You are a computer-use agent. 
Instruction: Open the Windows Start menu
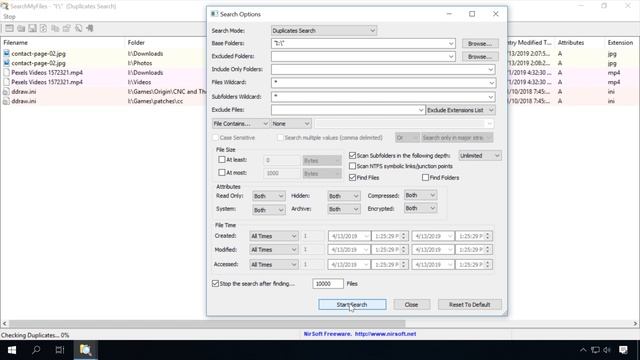pyautogui.click(x=12, y=350)
